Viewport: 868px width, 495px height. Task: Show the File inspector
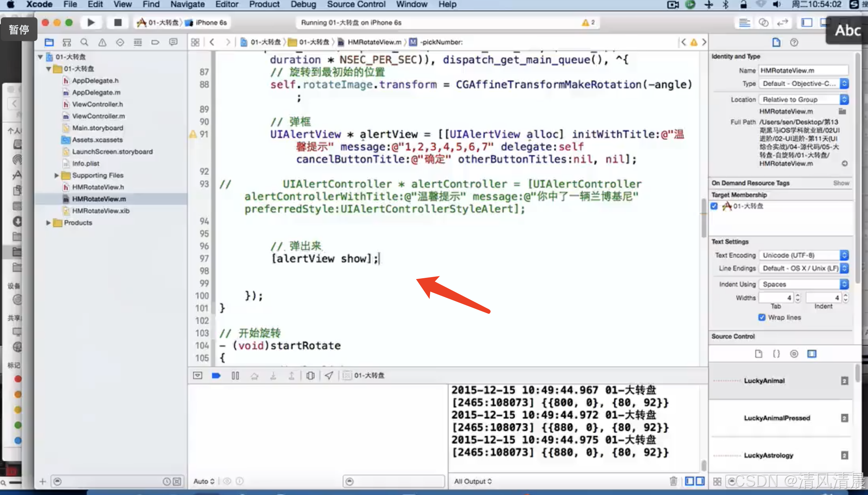(776, 42)
